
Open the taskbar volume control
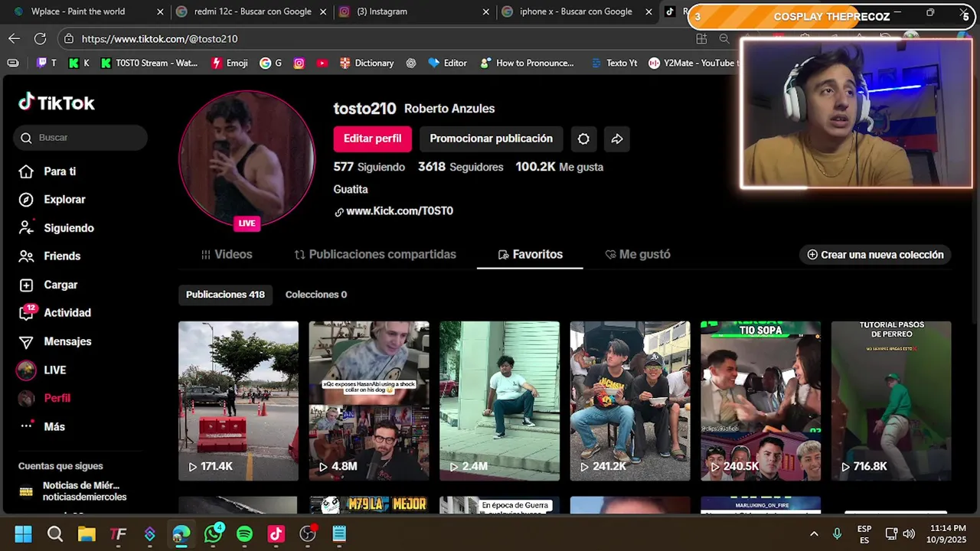pos(909,534)
